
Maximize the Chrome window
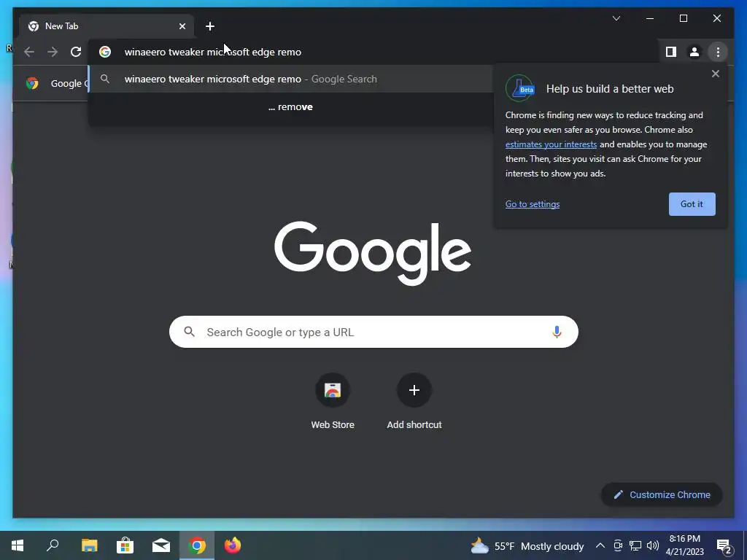point(683,18)
